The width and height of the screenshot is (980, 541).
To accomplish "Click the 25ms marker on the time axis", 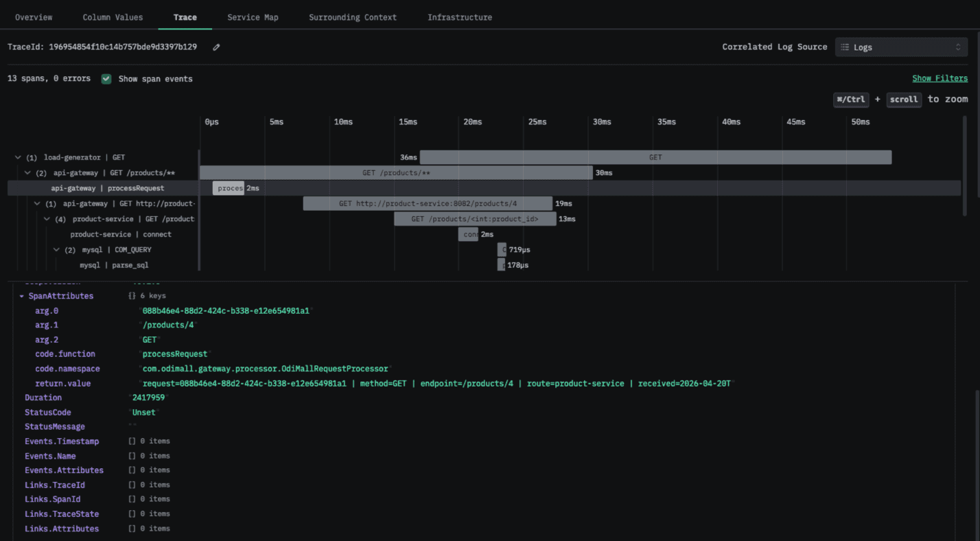I will [537, 122].
